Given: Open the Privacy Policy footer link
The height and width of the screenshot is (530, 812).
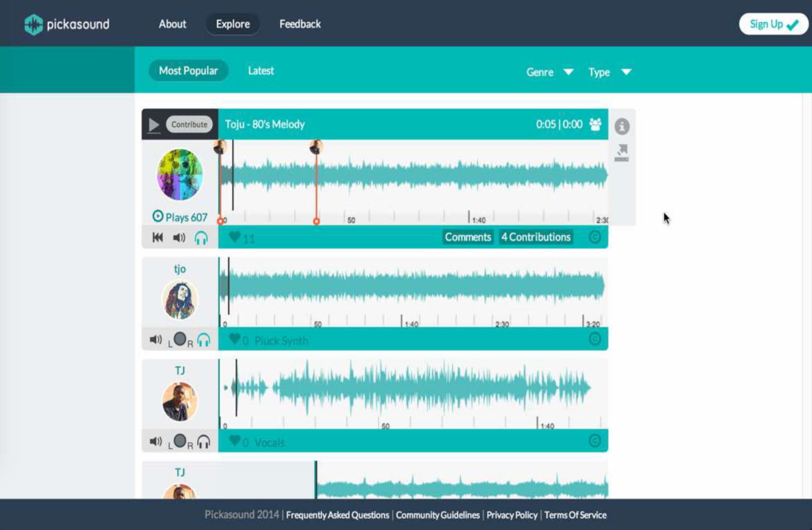Looking at the screenshot, I should tap(512, 515).
